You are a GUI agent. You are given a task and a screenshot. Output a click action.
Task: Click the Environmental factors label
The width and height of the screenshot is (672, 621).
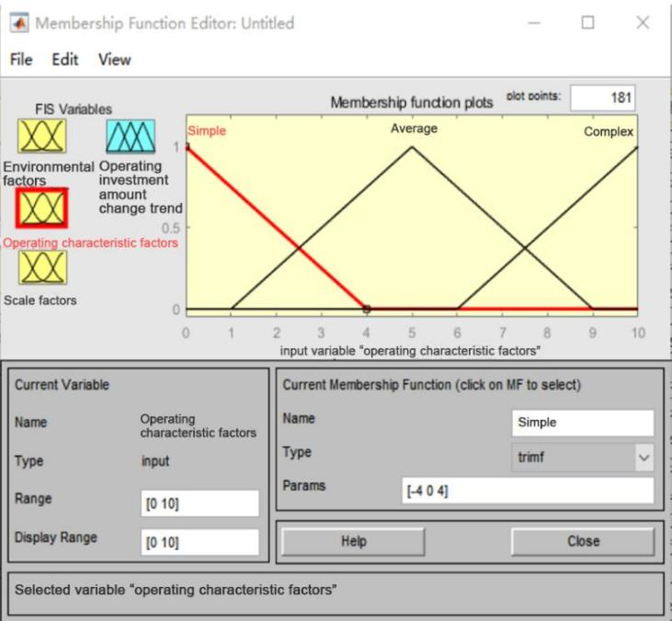coord(48,173)
